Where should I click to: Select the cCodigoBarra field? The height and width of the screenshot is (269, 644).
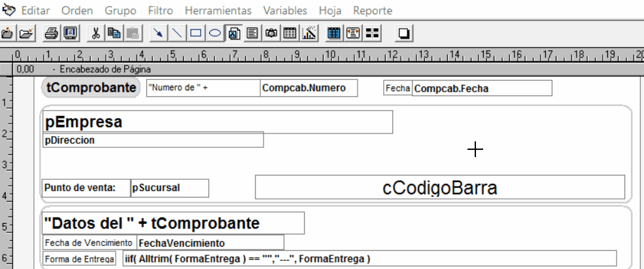point(440,187)
